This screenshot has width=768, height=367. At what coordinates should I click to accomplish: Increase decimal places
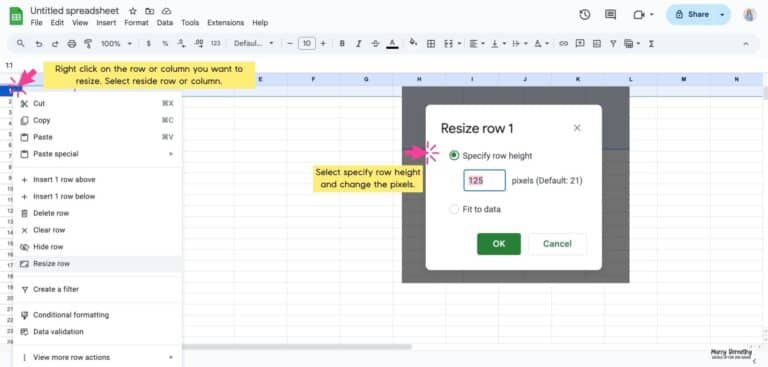click(198, 44)
